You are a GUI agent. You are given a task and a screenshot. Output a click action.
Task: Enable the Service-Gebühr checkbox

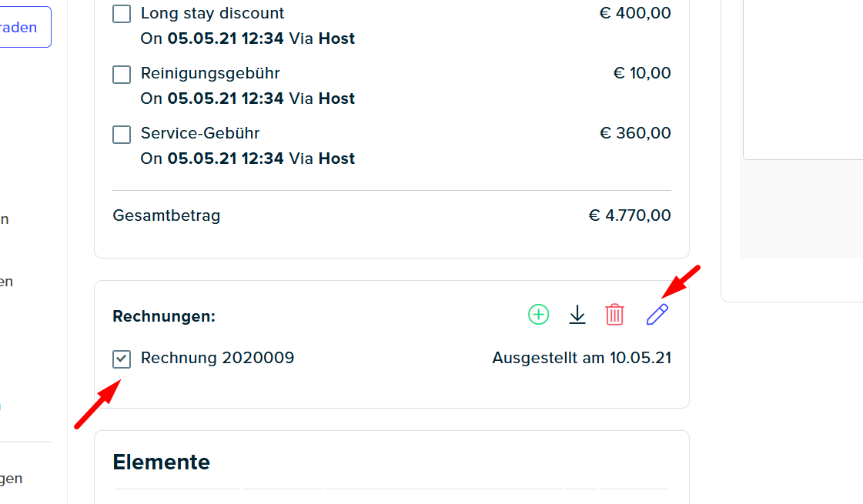coord(122,134)
